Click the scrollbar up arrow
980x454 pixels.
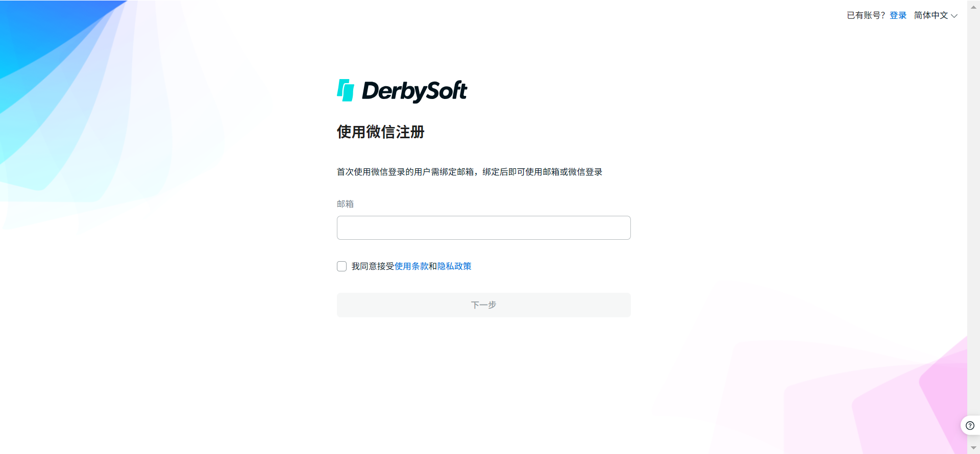[x=973, y=7]
